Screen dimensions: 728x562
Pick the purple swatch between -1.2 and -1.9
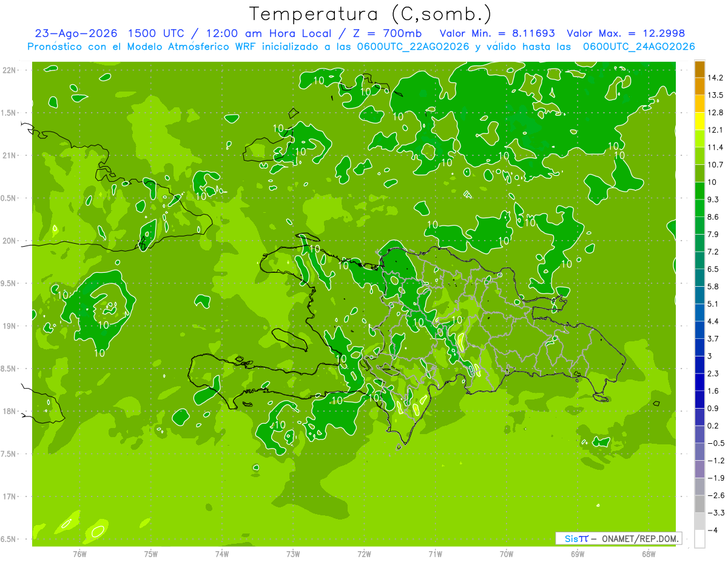(x=699, y=469)
